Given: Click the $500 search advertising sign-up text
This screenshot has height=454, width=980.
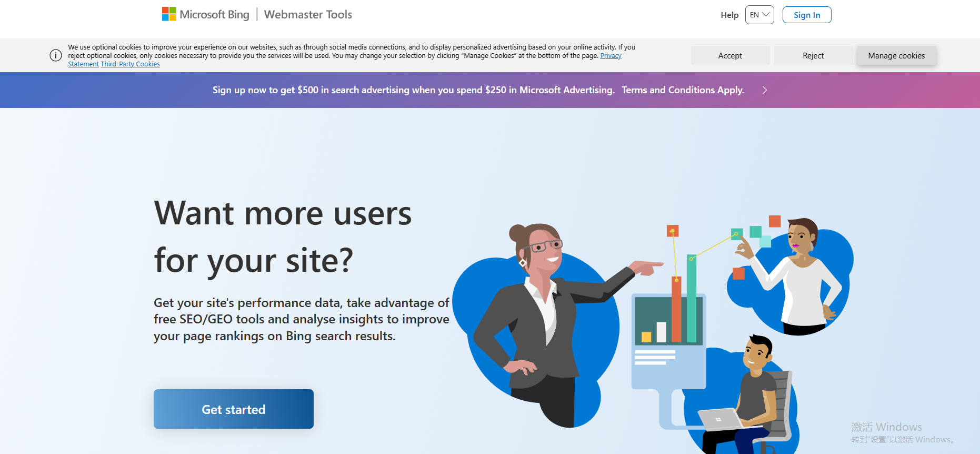Looking at the screenshot, I should (x=413, y=90).
